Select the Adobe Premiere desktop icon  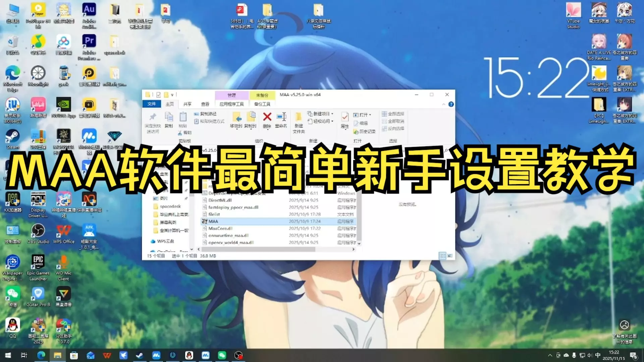coord(89,47)
